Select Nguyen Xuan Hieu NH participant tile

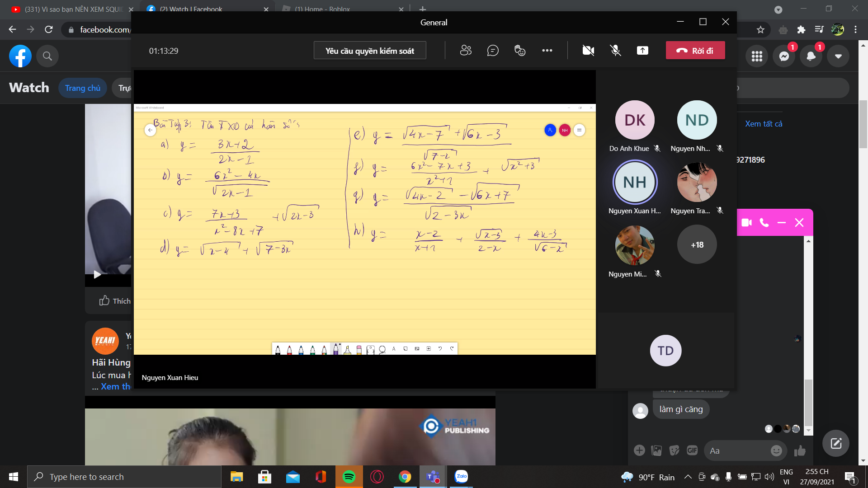click(x=635, y=188)
